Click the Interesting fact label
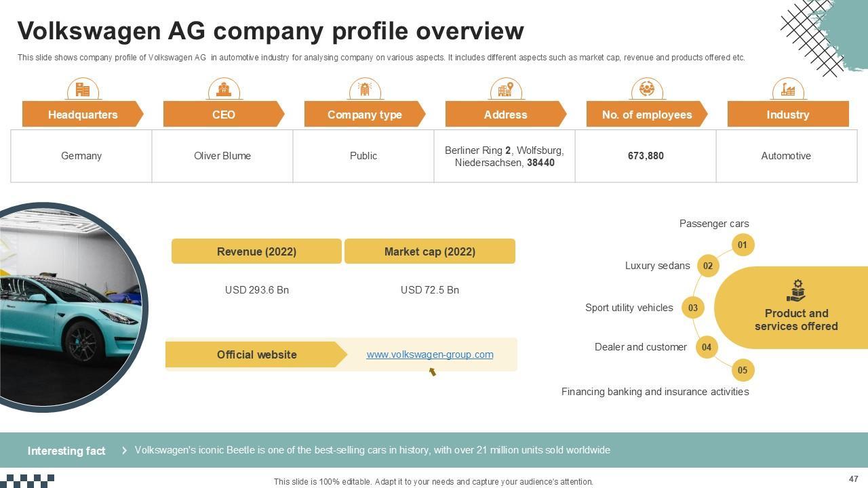The width and height of the screenshot is (868, 488). [66, 451]
